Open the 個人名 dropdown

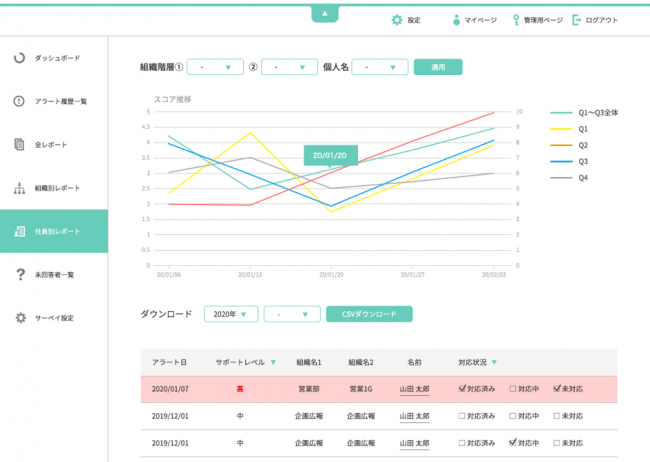pos(380,67)
